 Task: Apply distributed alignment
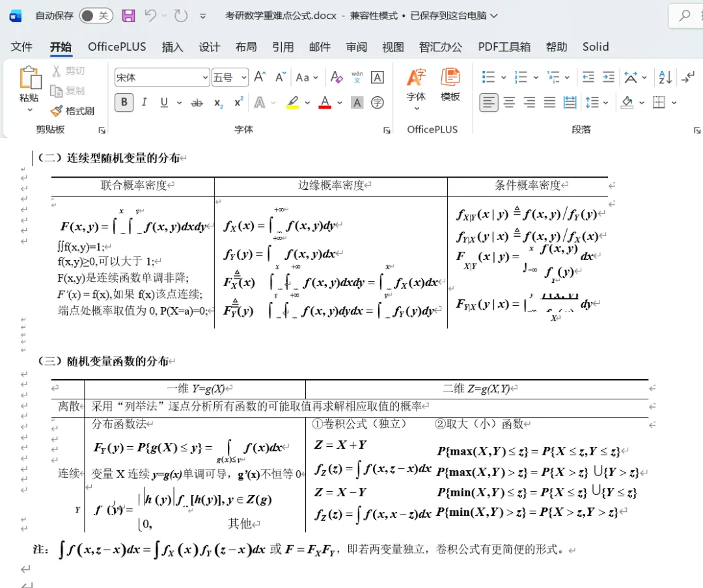tap(570, 103)
